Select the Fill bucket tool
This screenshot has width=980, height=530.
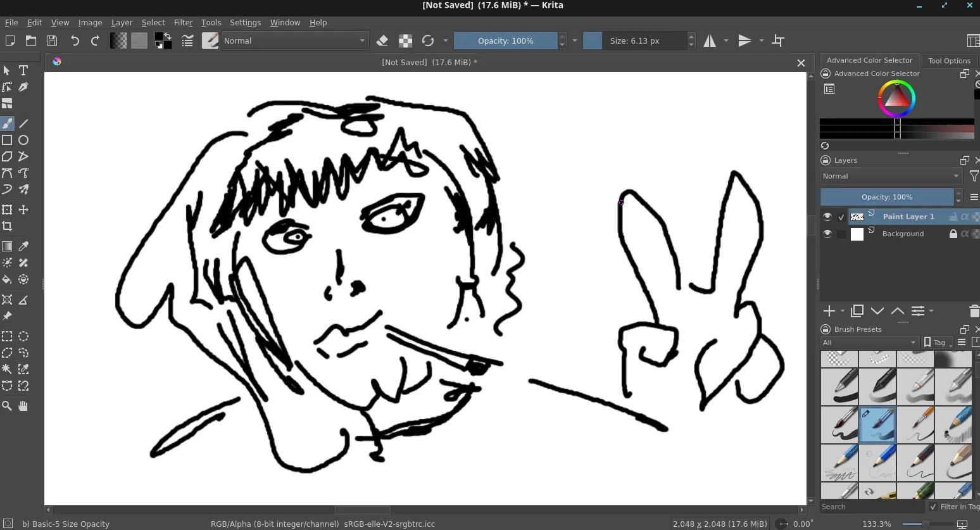point(7,279)
